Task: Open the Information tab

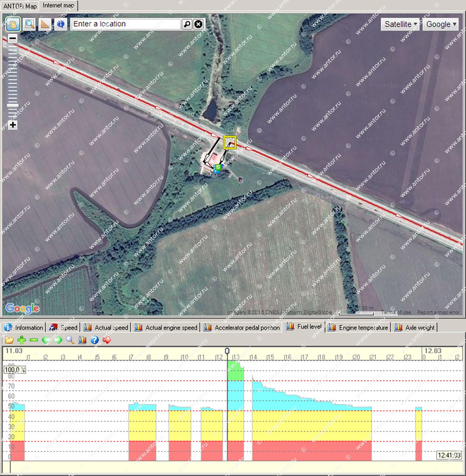Action: 24,328
